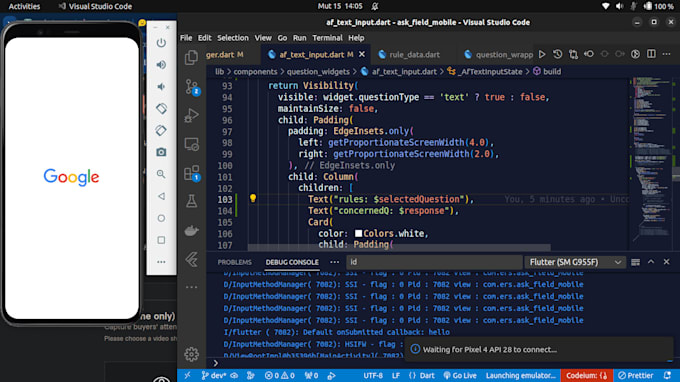Close the af_text_input.dart tab

pyautogui.click(x=362, y=54)
